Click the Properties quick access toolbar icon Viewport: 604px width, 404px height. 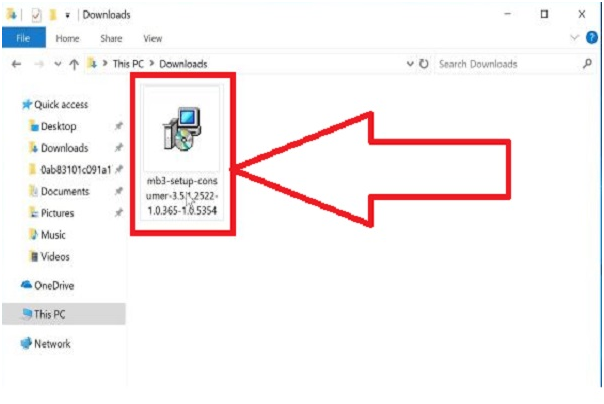pyautogui.click(x=37, y=15)
